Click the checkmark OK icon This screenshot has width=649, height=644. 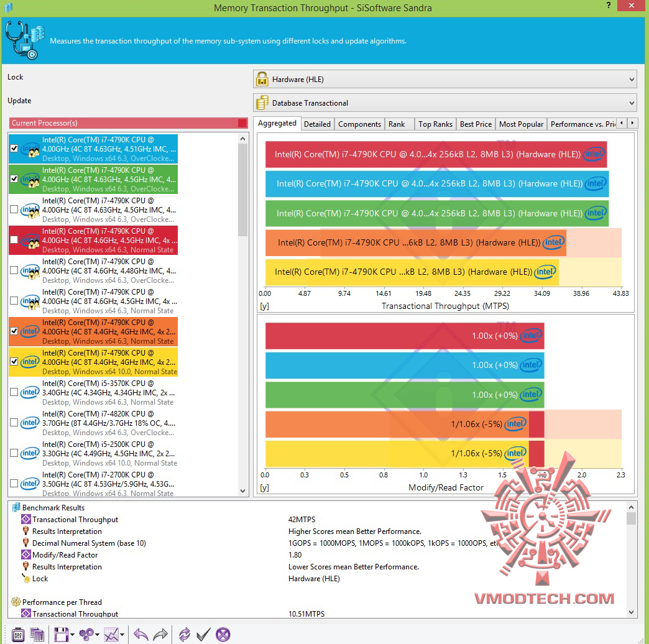[x=203, y=635]
